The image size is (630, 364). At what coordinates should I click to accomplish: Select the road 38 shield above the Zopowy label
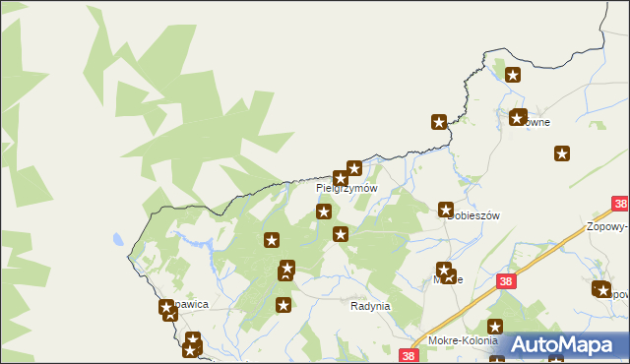(x=620, y=204)
